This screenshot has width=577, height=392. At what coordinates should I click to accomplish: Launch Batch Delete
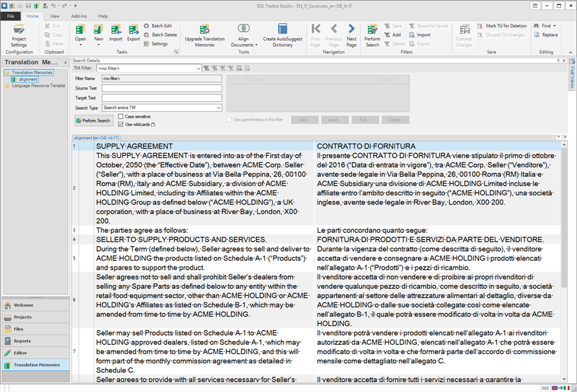click(160, 35)
